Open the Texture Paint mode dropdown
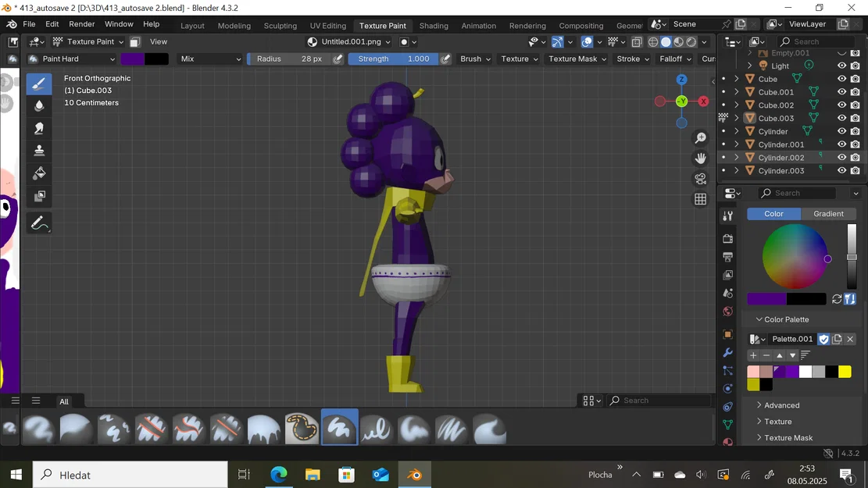Viewport: 868px width, 488px height. pyautogui.click(x=88, y=41)
